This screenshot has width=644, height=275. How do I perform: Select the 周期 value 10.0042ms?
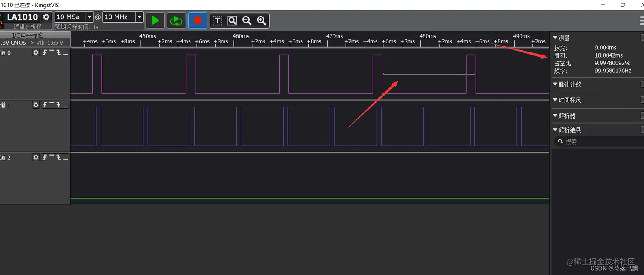pyautogui.click(x=609, y=55)
